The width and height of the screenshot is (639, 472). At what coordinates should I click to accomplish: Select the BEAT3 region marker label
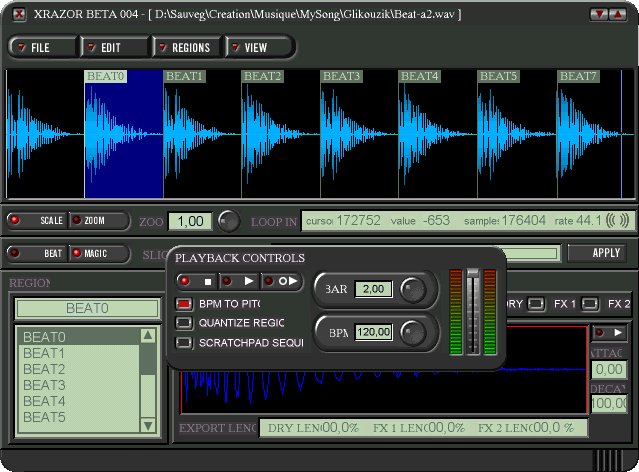342,76
